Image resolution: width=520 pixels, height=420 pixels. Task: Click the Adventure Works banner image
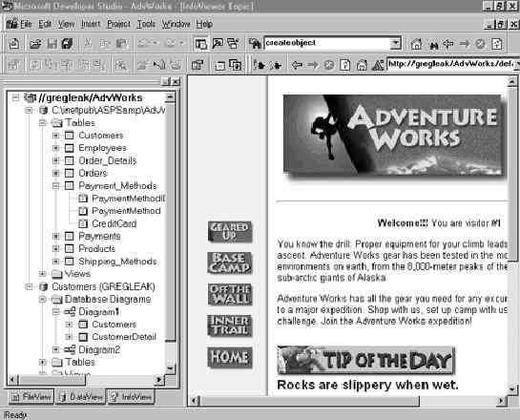pyautogui.click(x=394, y=136)
